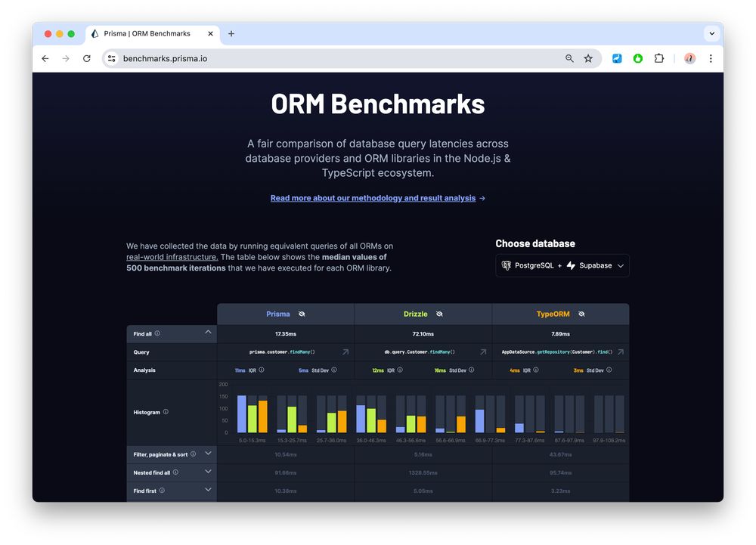The image size is (756, 545).
Task: View site information icon in address bar
Action: [x=111, y=58]
